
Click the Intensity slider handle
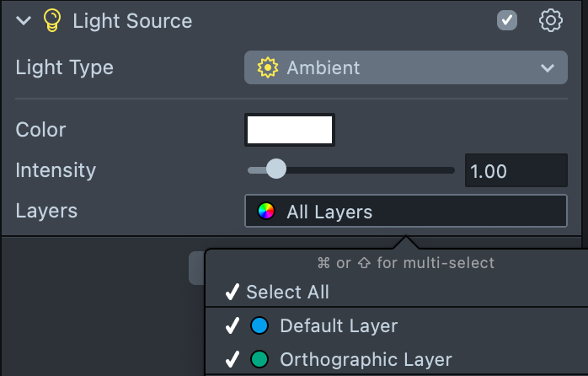pyautogui.click(x=275, y=170)
